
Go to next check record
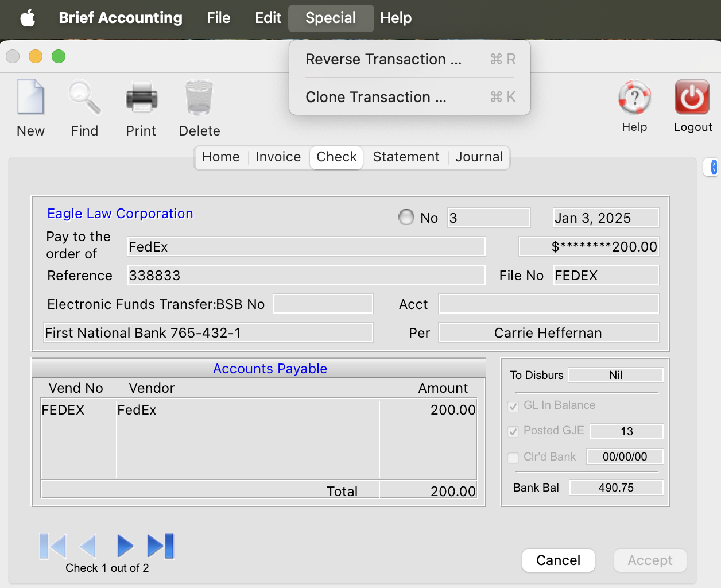125,546
